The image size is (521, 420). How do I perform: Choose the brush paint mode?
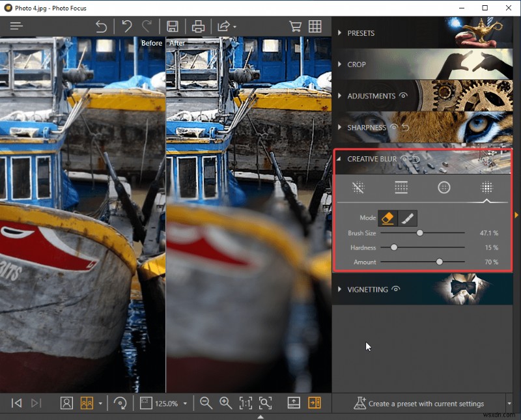(x=407, y=218)
